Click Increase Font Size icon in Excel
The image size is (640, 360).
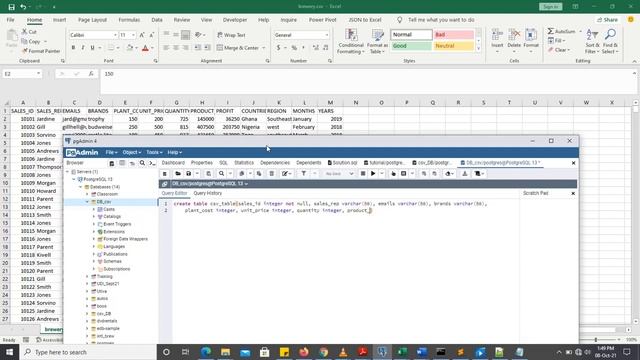tap(142, 35)
